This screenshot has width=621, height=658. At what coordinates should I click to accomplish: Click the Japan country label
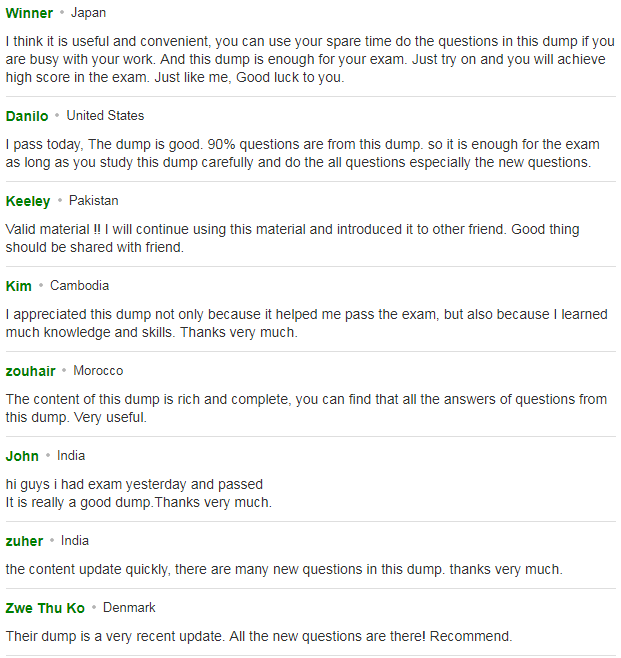(88, 13)
